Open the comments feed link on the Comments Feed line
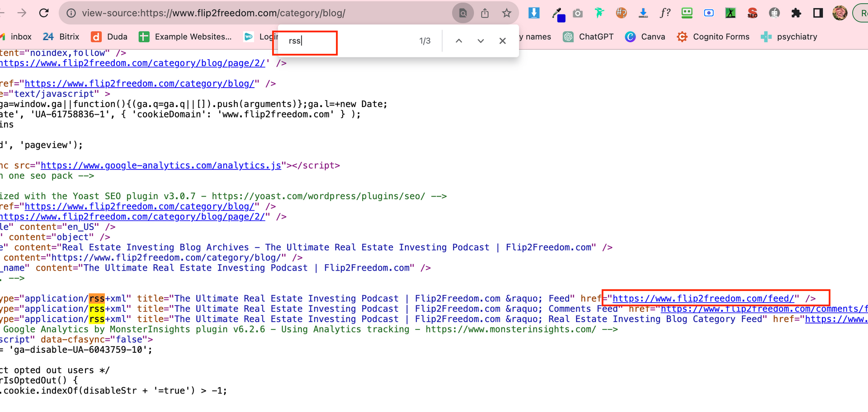Viewport: 868px width, 412px height. coord(764,309)
